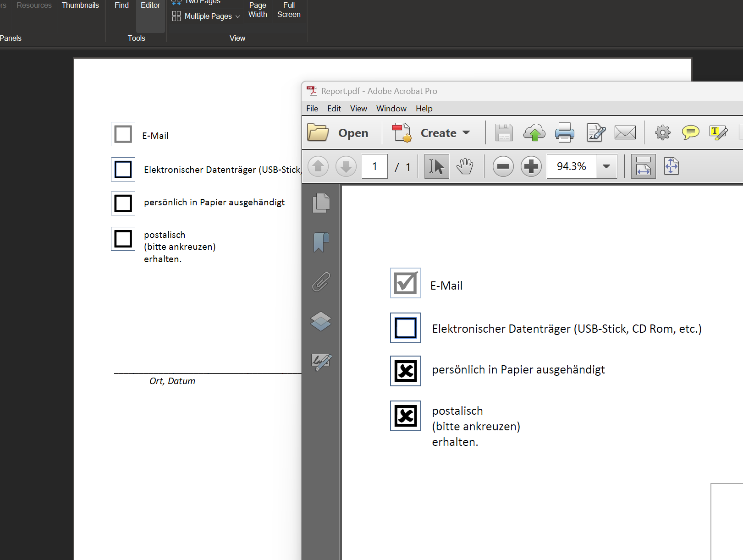Send file via the envelope email icon

(x=625, y=133)
